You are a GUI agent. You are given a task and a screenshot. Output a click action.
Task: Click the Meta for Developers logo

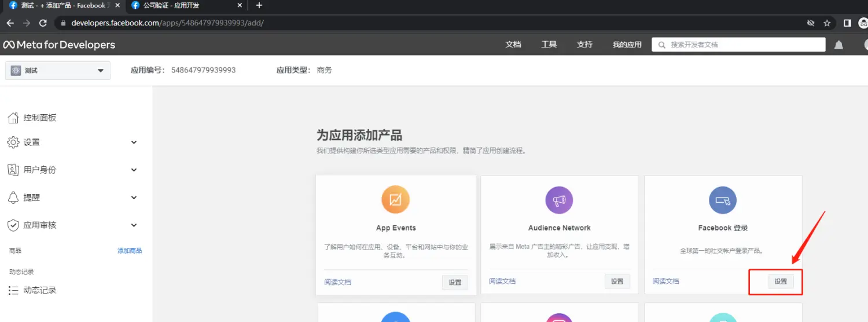59,45
